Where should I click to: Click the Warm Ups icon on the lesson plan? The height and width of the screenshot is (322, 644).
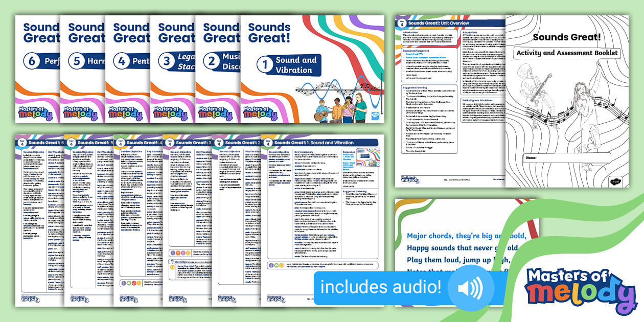[172, 261]
